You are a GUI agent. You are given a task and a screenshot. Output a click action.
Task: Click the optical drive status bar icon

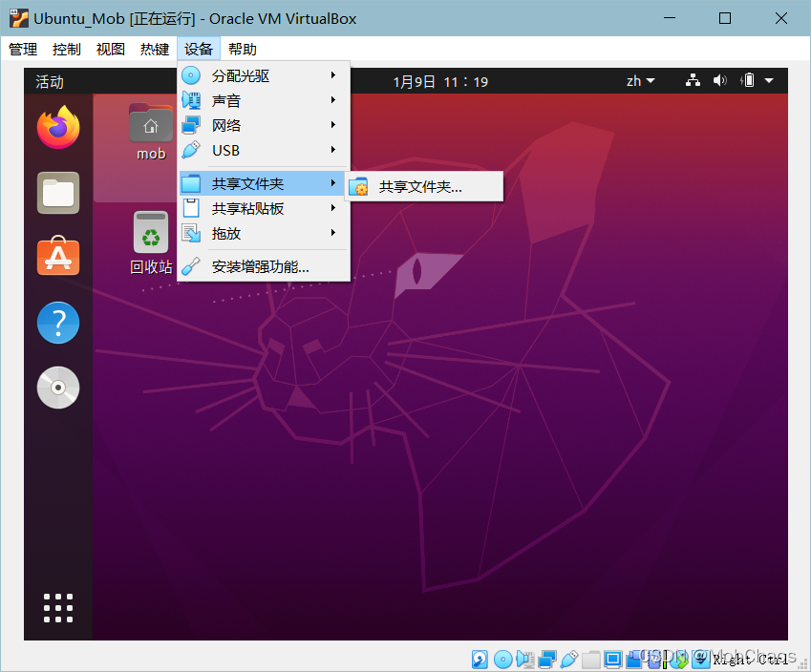[x=503, y=659]
